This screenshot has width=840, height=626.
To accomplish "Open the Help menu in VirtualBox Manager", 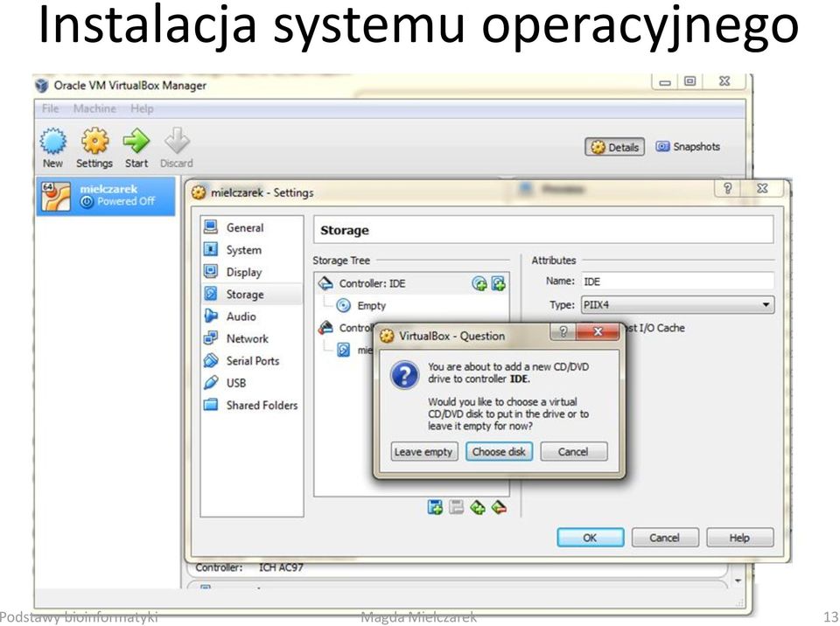I will pos(142,108).
